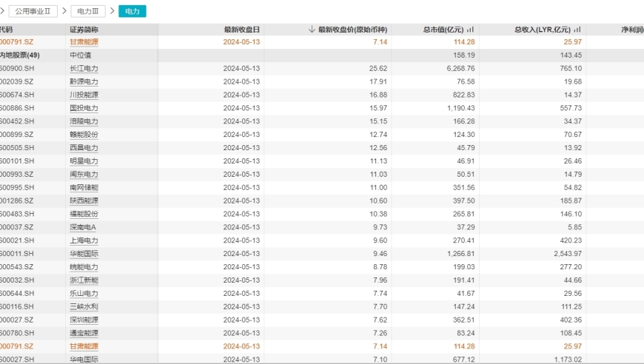Select the 600886.SH stock code
Screen dimensions: 644x364
(x=17, y=108)
